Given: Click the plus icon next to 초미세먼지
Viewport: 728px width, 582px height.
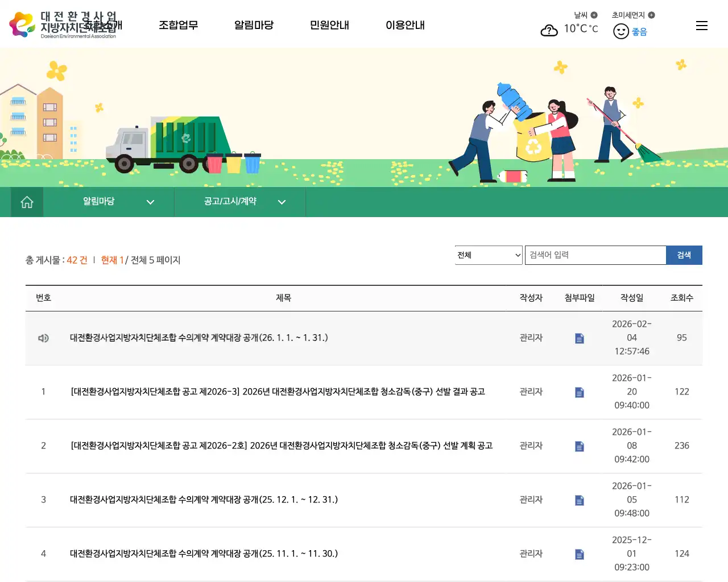Looking at the screenshot, I should pos(651,15).
